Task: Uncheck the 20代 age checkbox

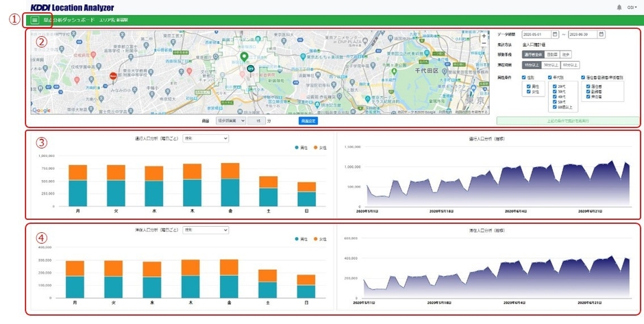Action: click(553, 86)
